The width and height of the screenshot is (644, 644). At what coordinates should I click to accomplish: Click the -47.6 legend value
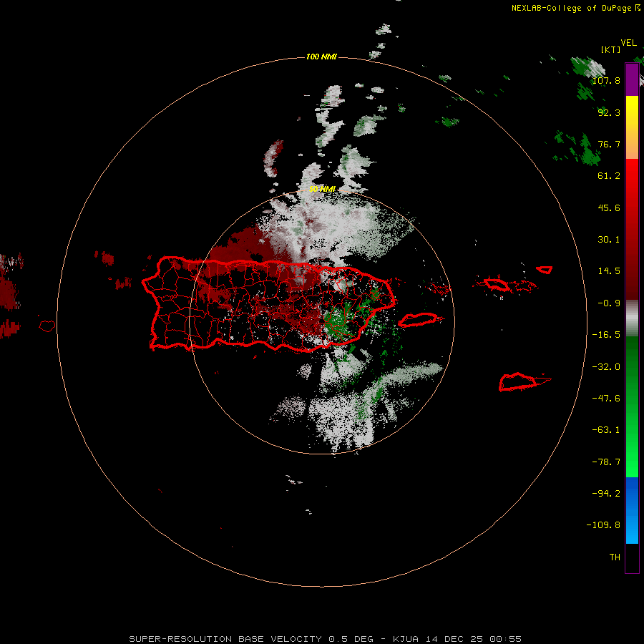click(606, 399)
